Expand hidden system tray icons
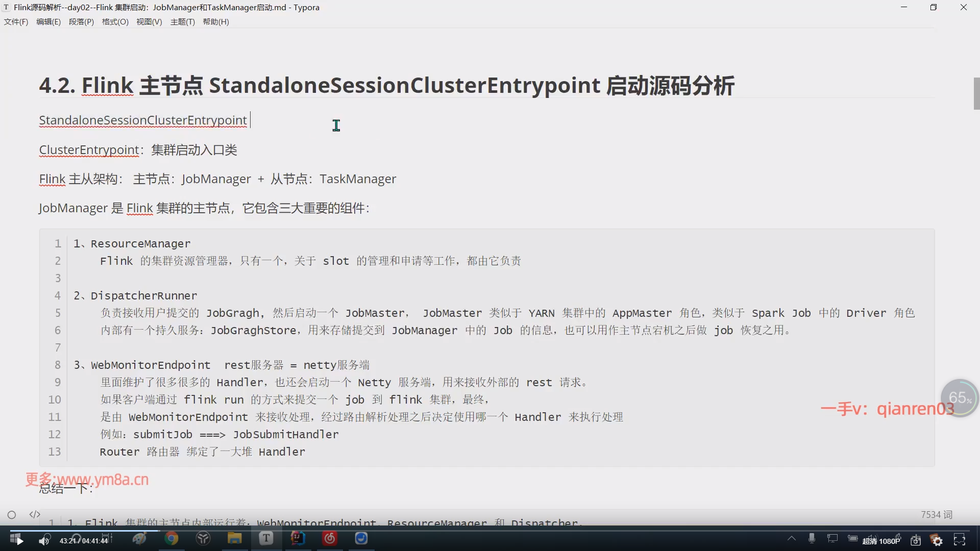The image size is (980, 551). (792, 538)
